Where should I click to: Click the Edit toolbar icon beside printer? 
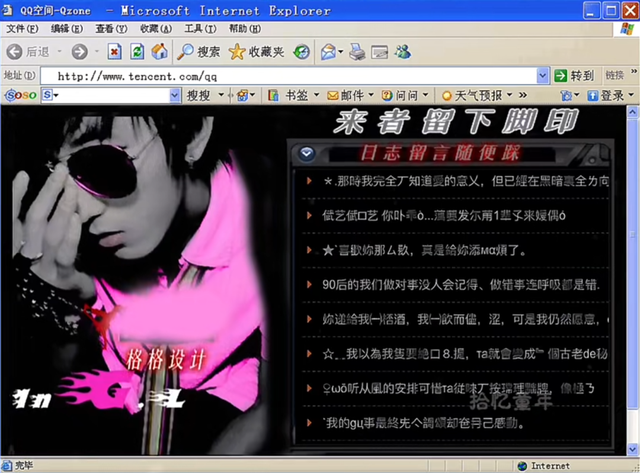(x=380, y=52)
